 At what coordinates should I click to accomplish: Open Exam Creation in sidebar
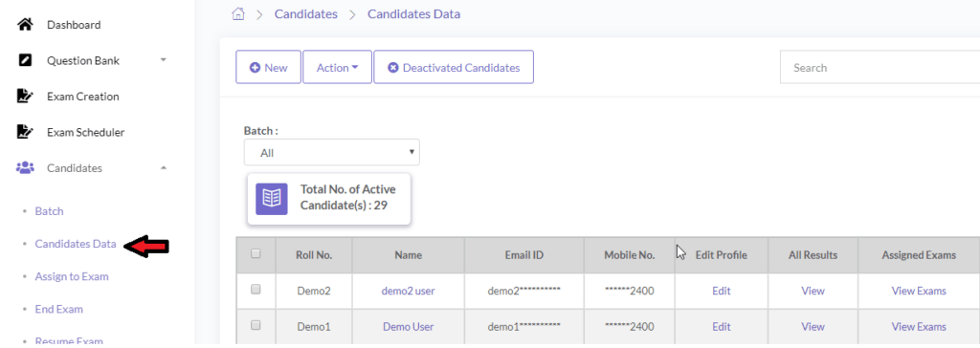83,97
